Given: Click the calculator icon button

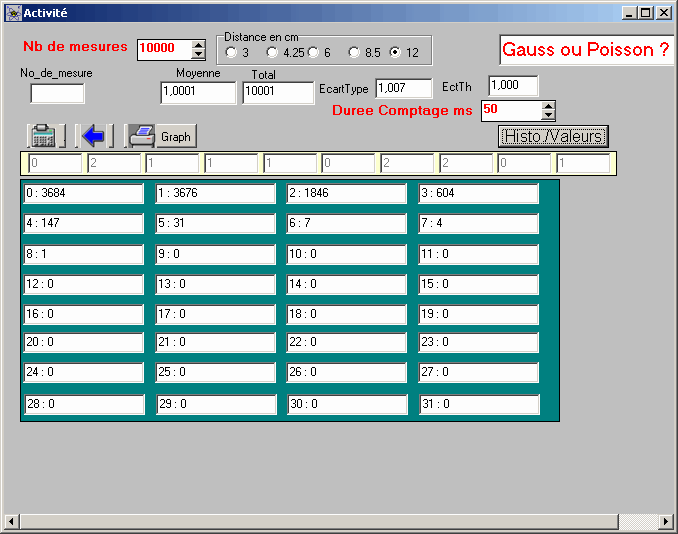Looking at the screenshot, I should coord(43,136).
